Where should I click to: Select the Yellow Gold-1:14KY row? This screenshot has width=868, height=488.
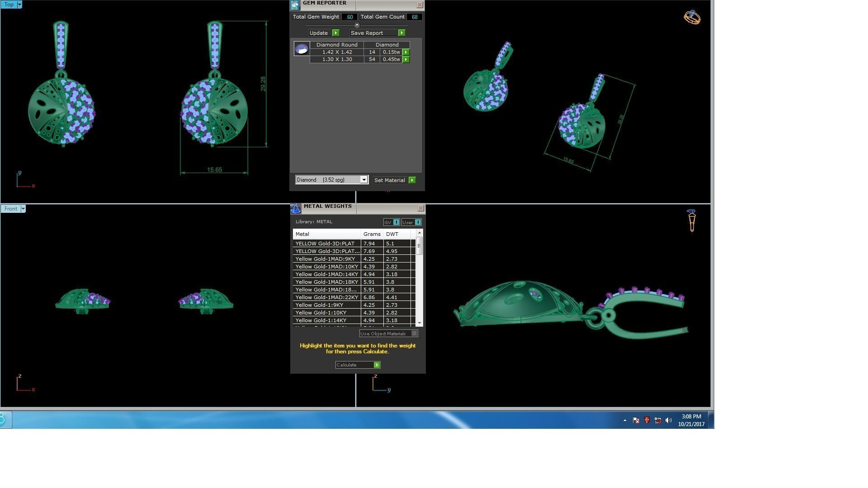point(354,320)
